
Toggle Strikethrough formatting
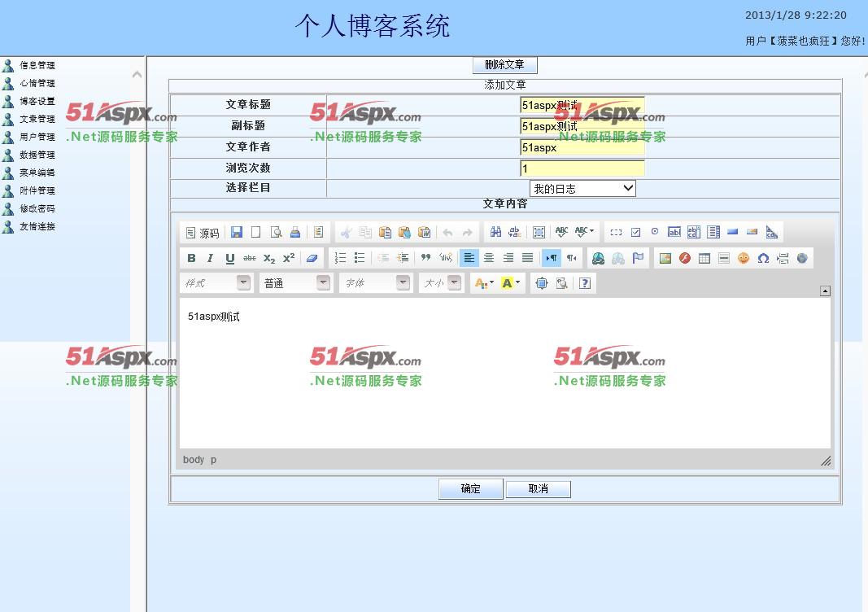pyautogui.click(x=250, y=258)
